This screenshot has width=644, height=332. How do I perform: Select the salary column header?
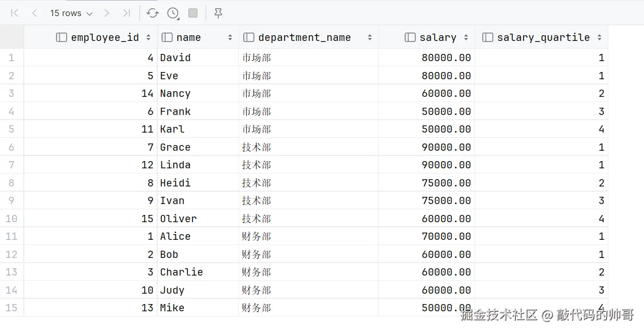(438, 37)
